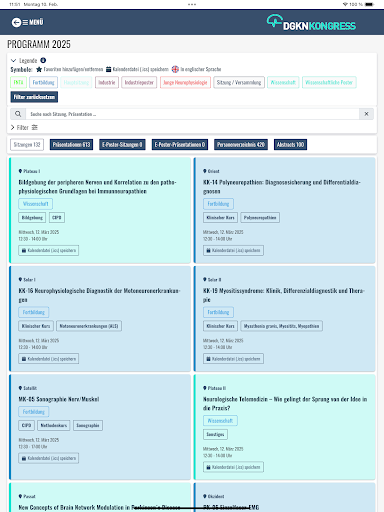Open filter settings sliders icon

coord(35,128)
